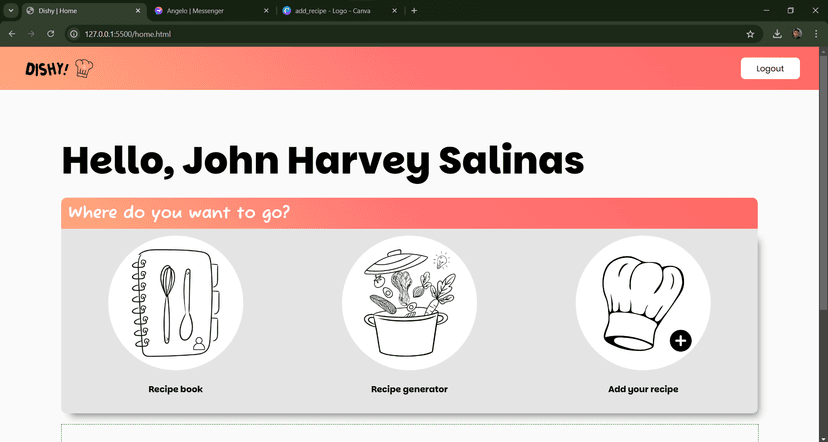Click the chef hat Add recipe icon

click(x=642, y=303)
